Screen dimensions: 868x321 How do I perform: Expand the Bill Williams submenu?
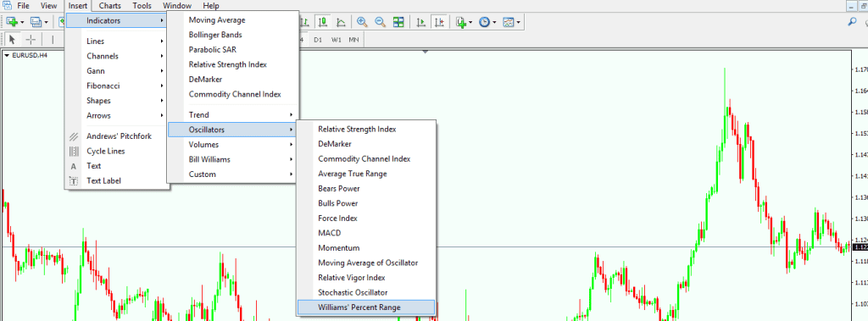pyautogui.click(x=232, y=159)
